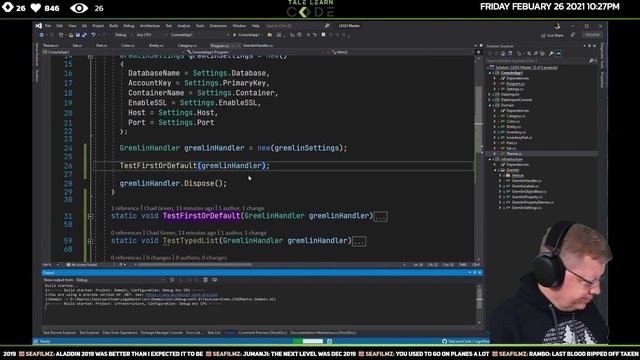Switch to the Comment Preview tab

(x=262, y=333)
